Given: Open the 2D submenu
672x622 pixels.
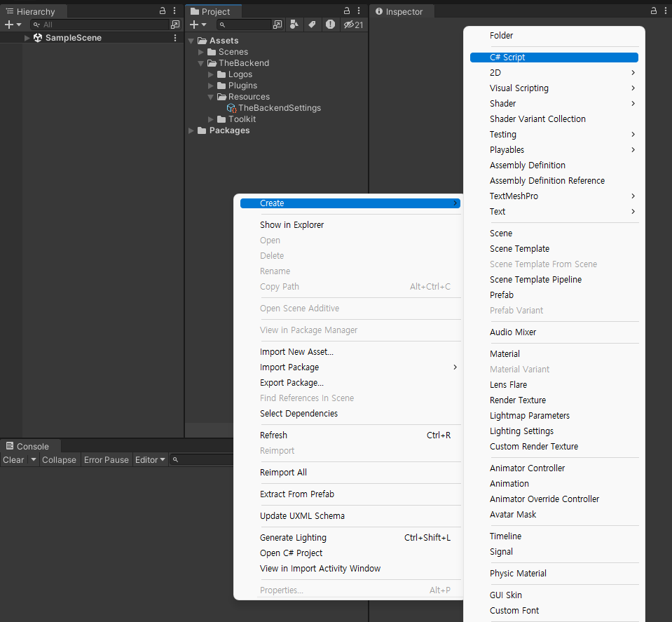Looking at the screenshot, I should [x=554, y=72].
